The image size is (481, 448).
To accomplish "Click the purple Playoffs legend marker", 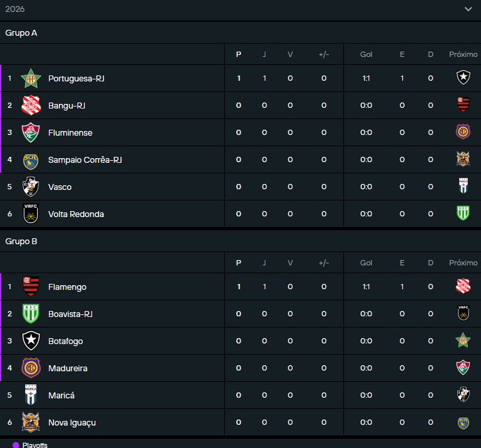I will [16, 445].
